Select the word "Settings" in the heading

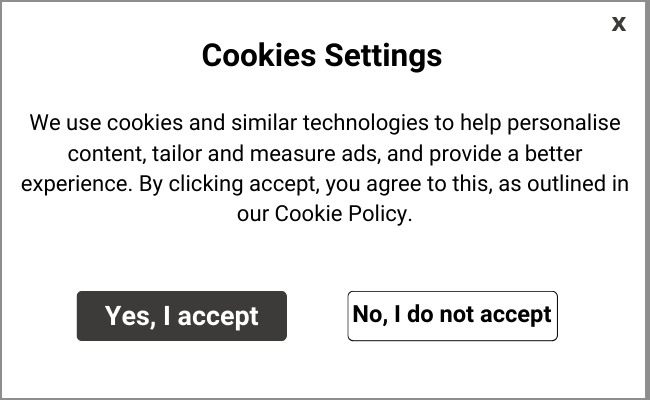pos(383,55)
